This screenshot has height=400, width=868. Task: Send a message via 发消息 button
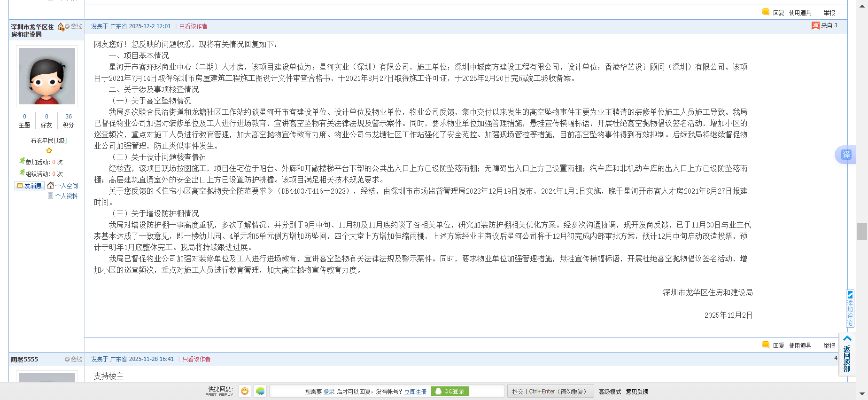coord(30,186)
